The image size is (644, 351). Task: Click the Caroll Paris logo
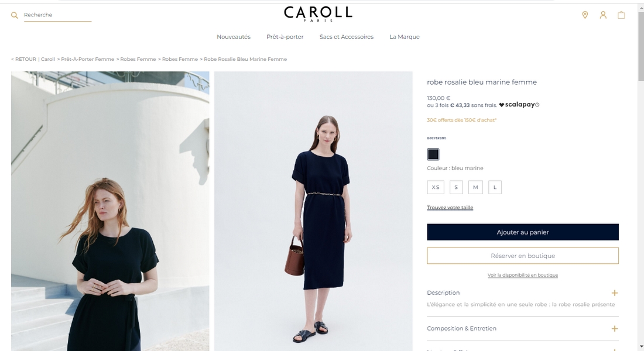click(x=318, y=14)
